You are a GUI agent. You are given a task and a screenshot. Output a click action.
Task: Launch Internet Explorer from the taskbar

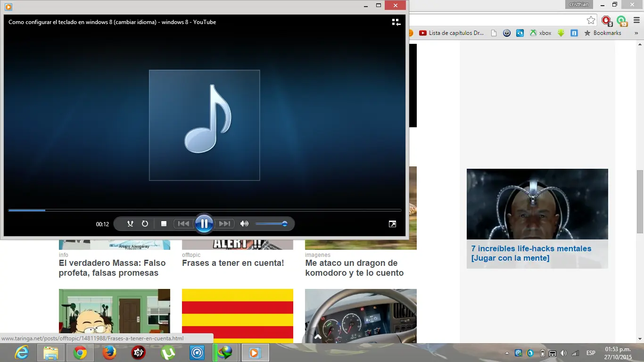point(22,353)
